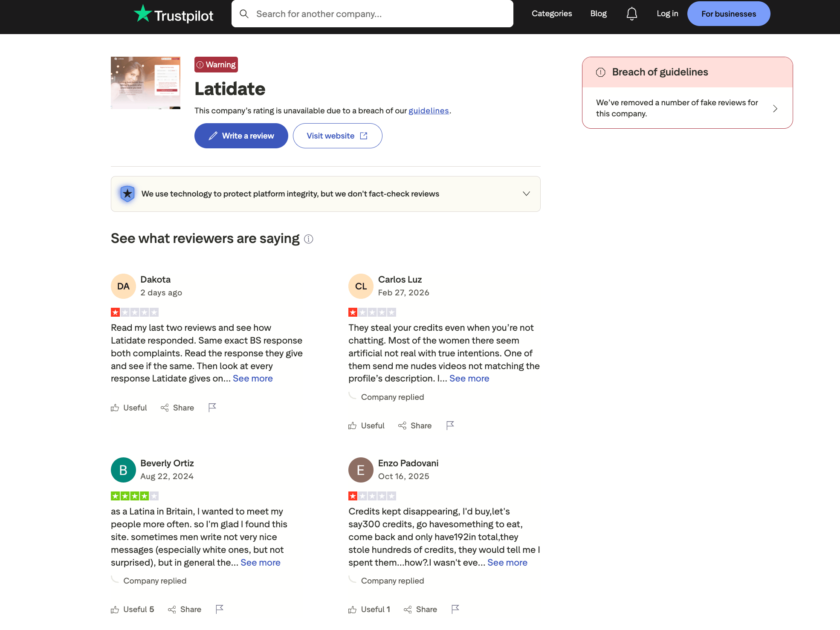Open reviewer name Carlos Luz
Viewport: 840px width, 630px height.
[x=400, y=280]
